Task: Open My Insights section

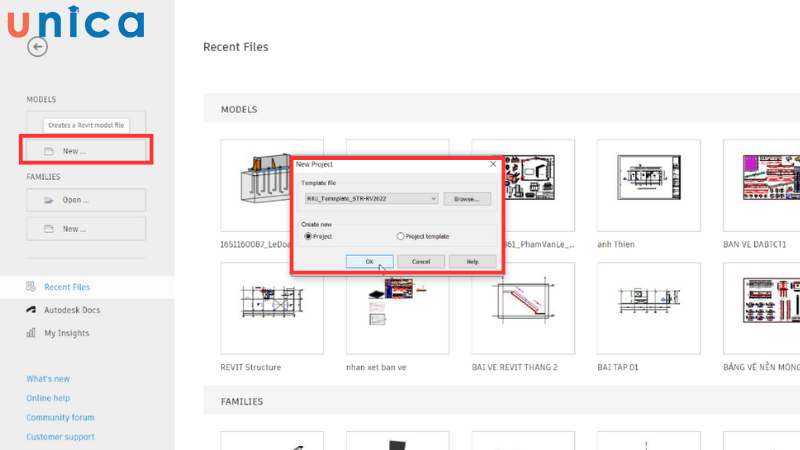Action: [x=66, y=333]
